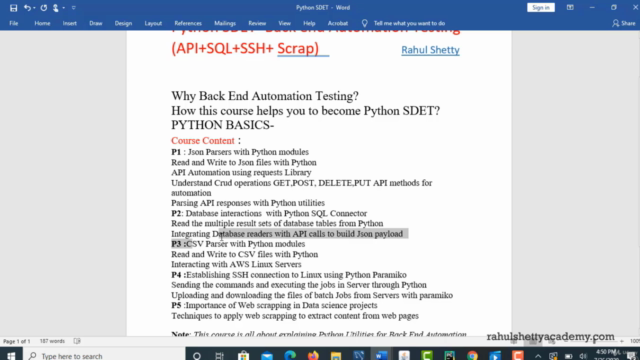This screenshot has width=640, height=360.
Task: Click the Tell me what you want to do box
Action: (409, 23)
